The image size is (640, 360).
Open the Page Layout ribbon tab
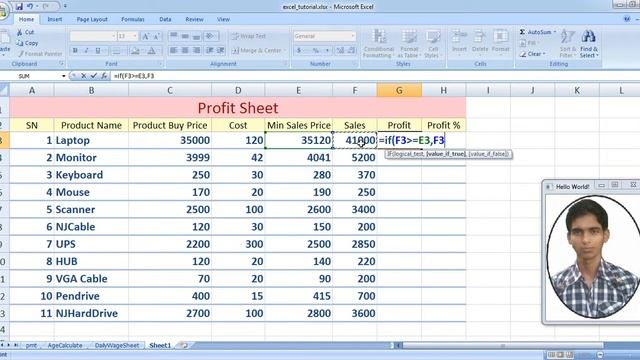(x=92, y=19)
